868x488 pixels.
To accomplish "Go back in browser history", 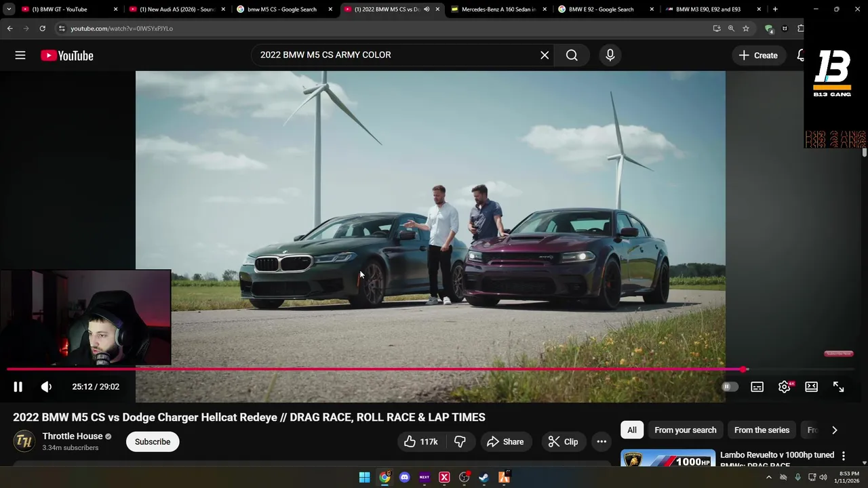I will 9,28.
